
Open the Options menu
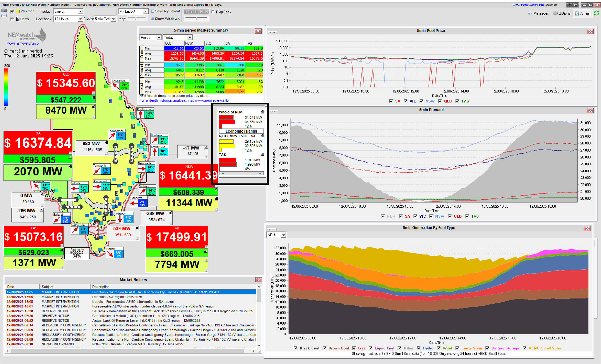click(x=562, y=13)
